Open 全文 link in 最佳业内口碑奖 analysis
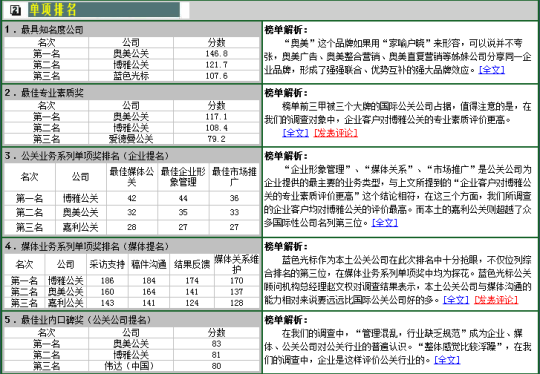This screenshot has height=374, width=540. click(x=447, y=360)
